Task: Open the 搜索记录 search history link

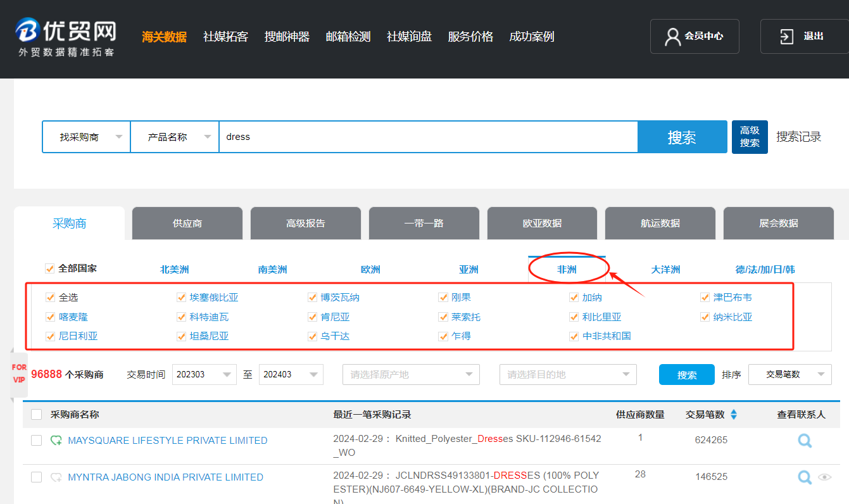Action: point(798,137)
